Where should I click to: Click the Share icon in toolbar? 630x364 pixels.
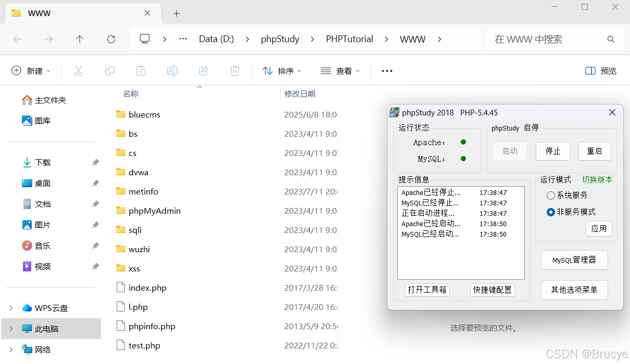point(204,71)
